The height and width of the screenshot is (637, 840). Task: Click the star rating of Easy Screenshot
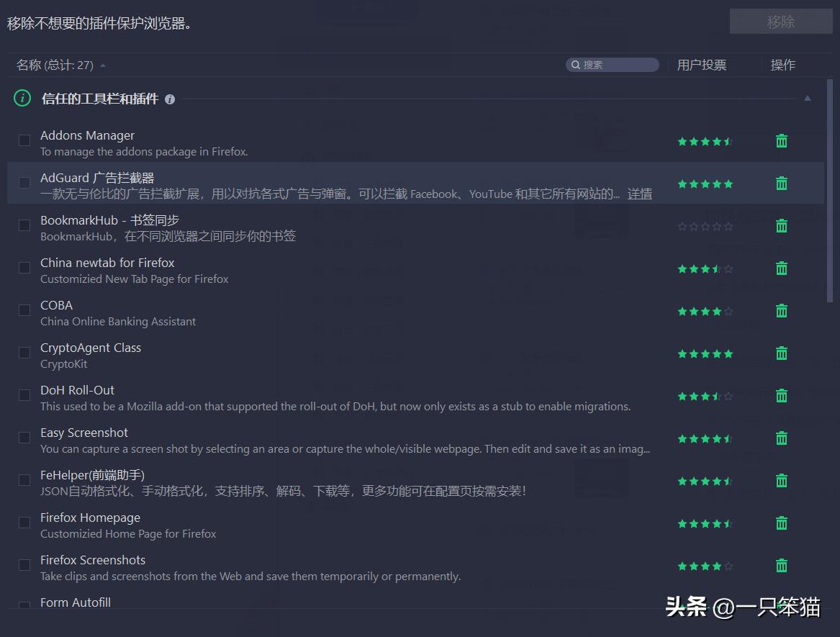(x=705, y=439)
